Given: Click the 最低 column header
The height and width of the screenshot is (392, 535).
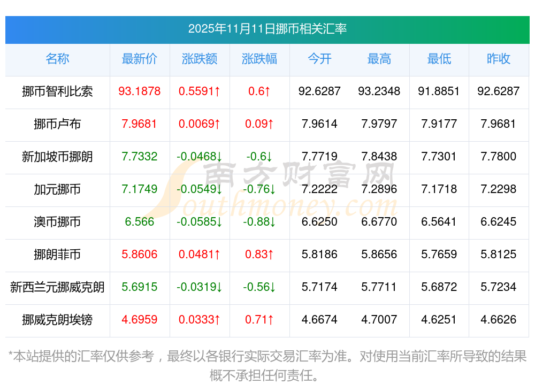Looking at the screenshot, I should click(439, 59).
